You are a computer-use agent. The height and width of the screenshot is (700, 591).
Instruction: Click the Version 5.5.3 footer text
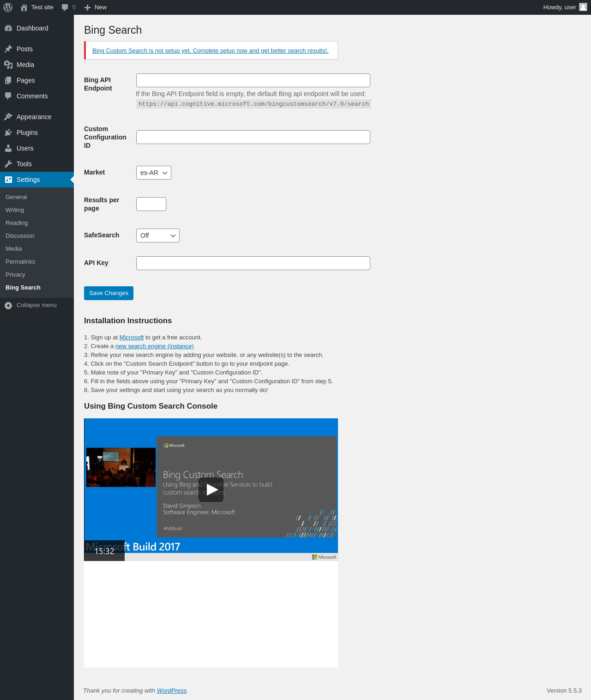click(564, 691)
